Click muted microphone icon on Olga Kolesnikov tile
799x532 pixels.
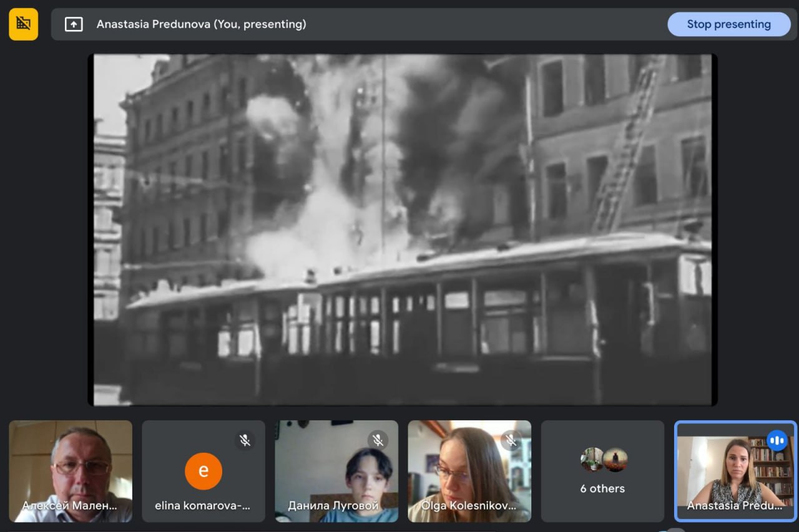[x=511, y=440]
